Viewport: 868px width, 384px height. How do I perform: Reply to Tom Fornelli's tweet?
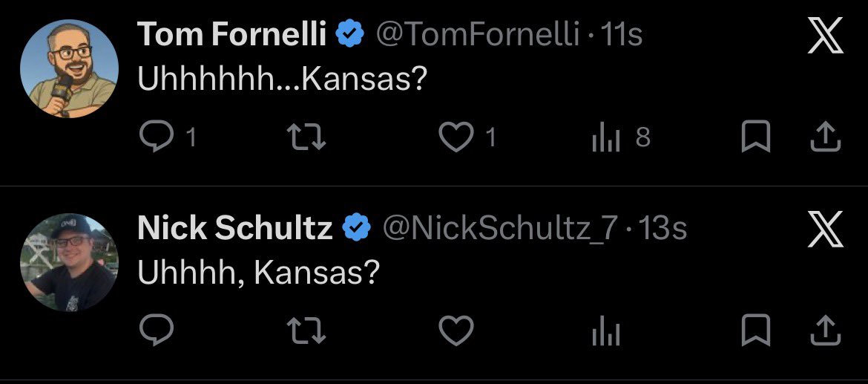[x=156, y=137]
